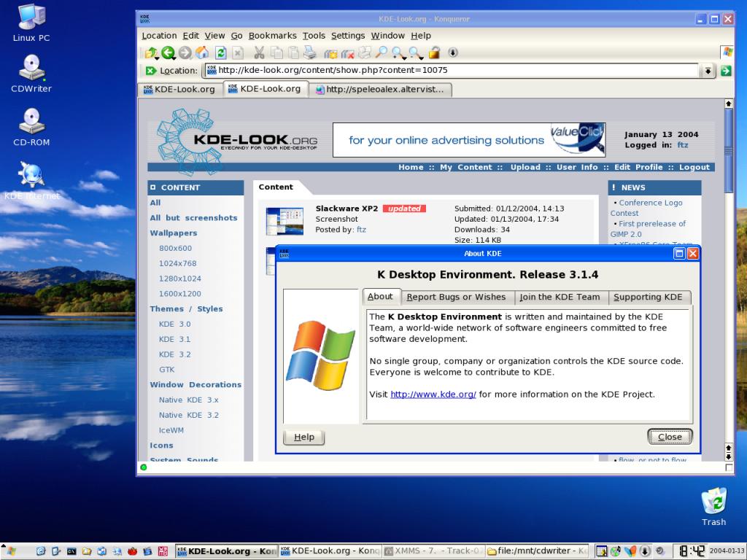Image resolution: width=747 pixels, height=560 pixels.
Task: Open the K menu start button in the panel
Action: (x=10, y=551)
